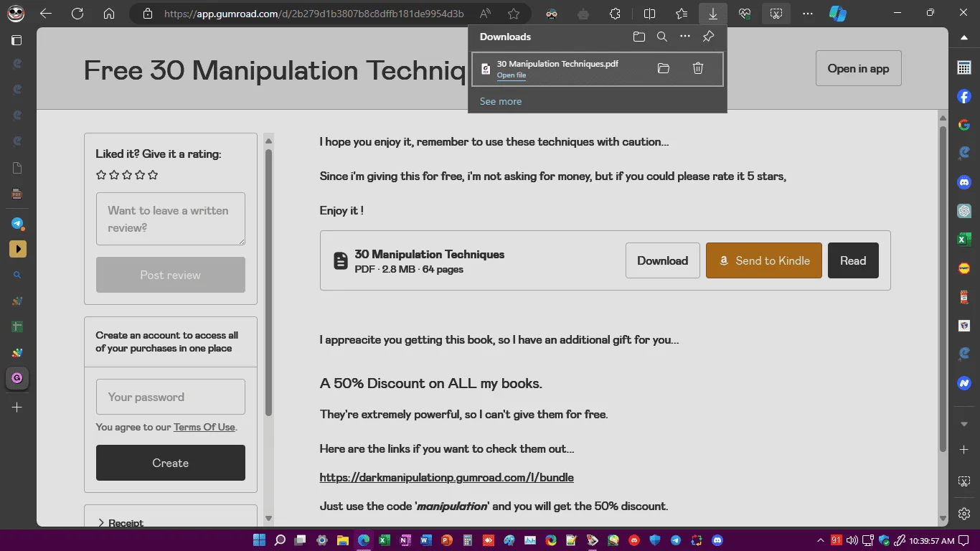Open the Extensions puzzle icon
The width and height of the screenshot is (980, 551).
pyautogui.click(x=615, y=14)
